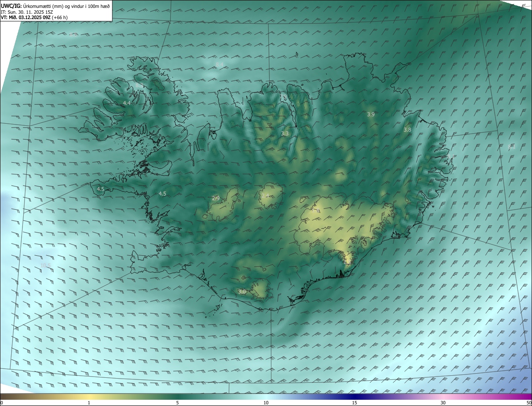Screen dimensions: 532x406
Task: Pick the dark navy band of the color scale
Action: pos(355,396)
